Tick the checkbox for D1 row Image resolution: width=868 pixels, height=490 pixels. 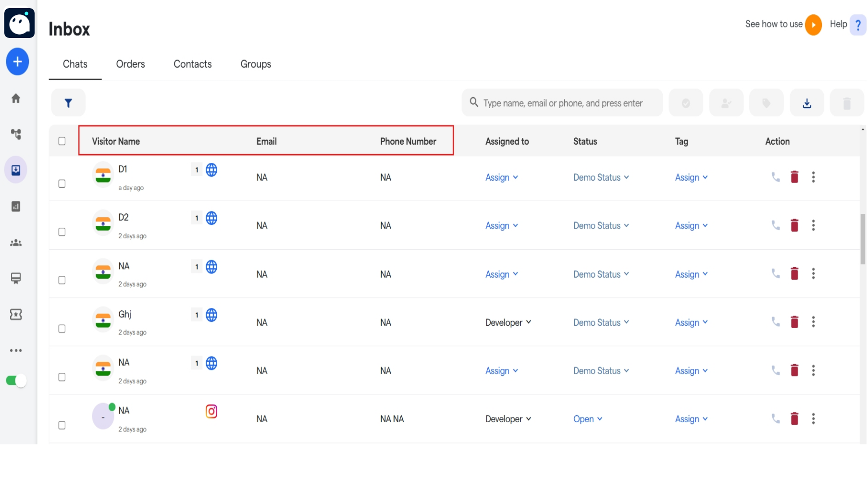(x=62, y=184)
